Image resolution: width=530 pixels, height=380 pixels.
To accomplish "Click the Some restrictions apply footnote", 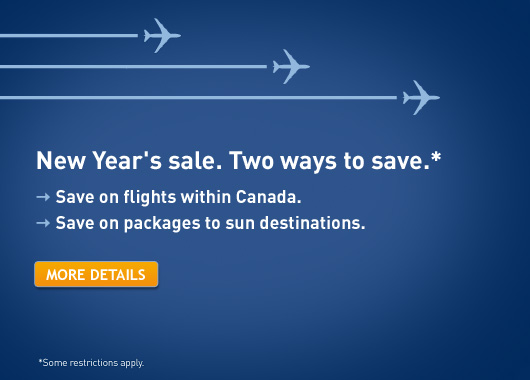I will [x=91, y=363].
